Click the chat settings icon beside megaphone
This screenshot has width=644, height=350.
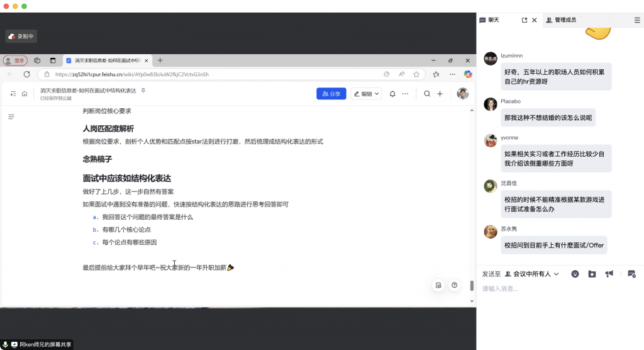631,274
